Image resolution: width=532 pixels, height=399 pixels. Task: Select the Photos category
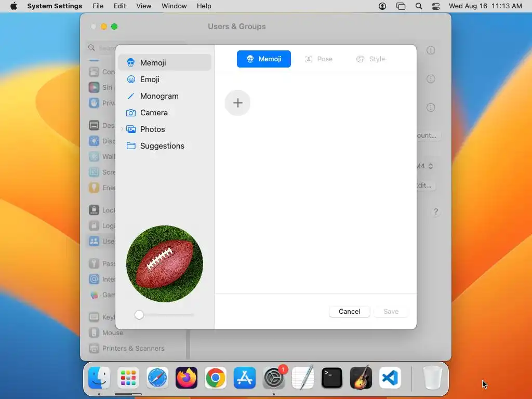tap(165, 129)
